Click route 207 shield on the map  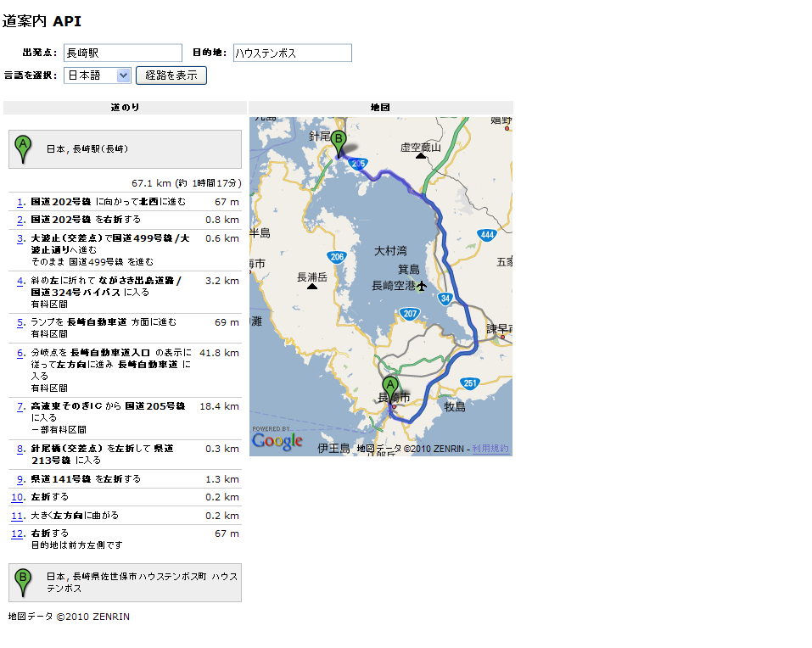pos(410,314)
